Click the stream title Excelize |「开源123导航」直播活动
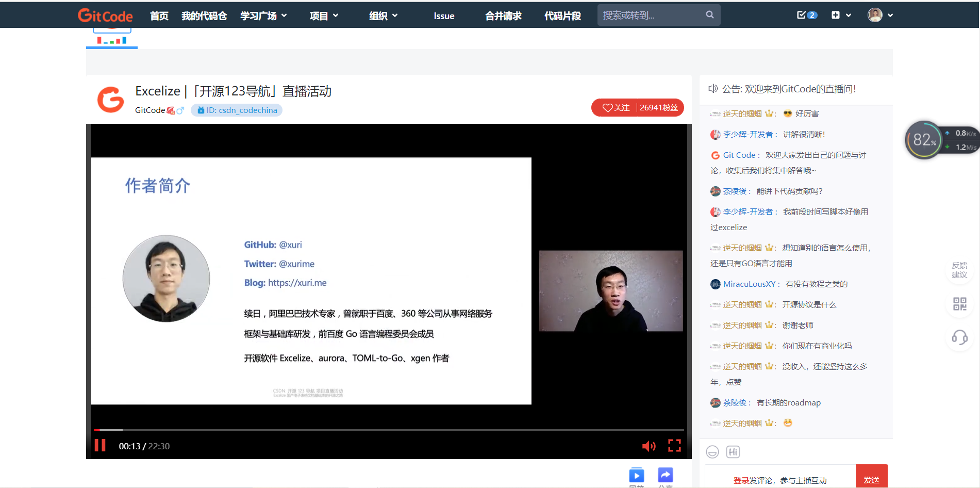 (x=233, y=91)
